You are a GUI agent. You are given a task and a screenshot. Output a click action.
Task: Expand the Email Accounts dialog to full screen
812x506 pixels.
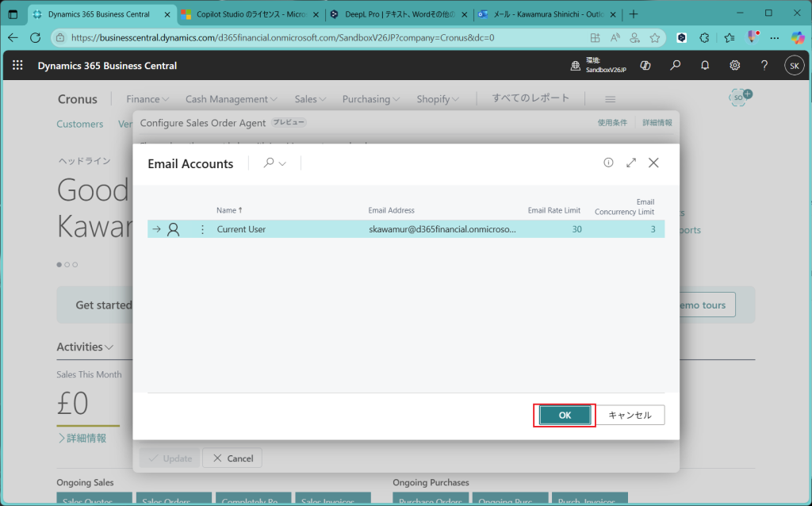point(630,163)
